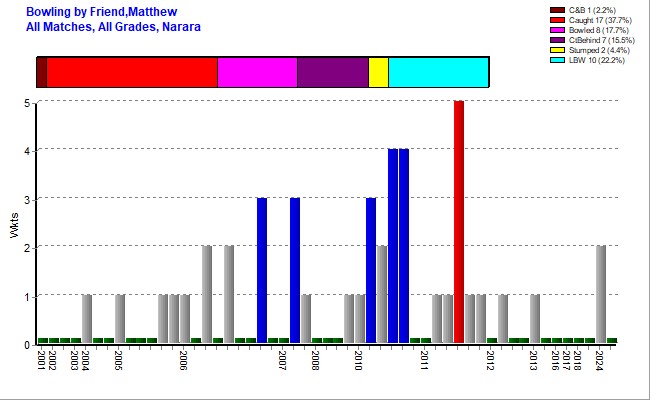Screen dimensions: 650x400
Task: Click the 2010 x-axis label
Action: coord(359,360)
